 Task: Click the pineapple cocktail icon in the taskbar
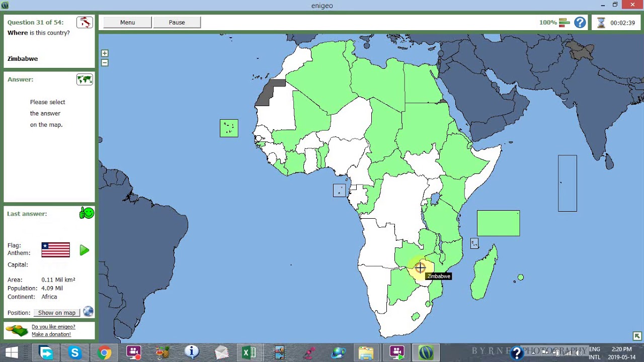pos(163,353)
